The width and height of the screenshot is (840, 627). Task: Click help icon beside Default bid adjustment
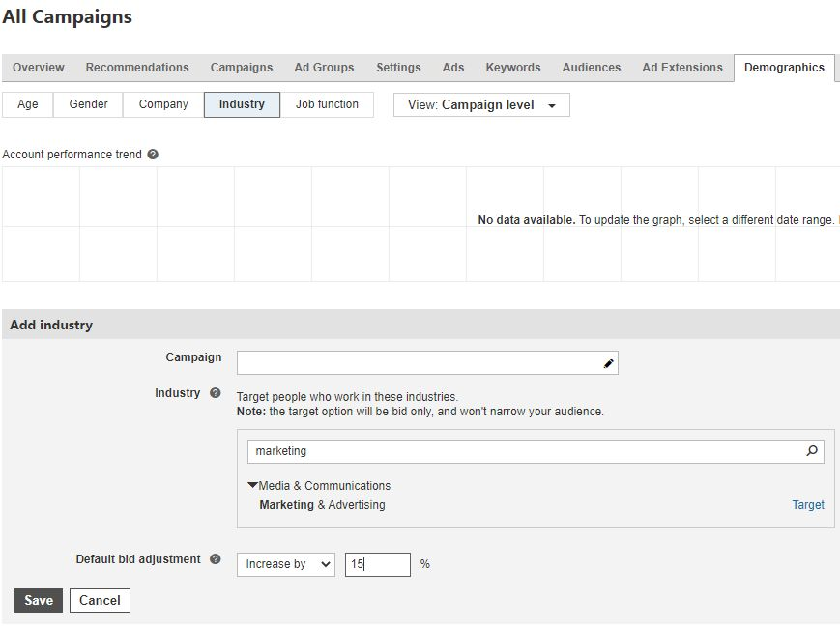click(x=216, y=559)
